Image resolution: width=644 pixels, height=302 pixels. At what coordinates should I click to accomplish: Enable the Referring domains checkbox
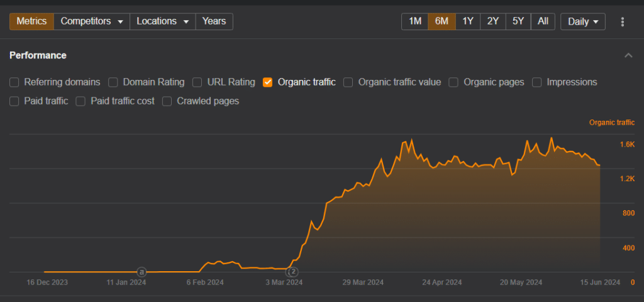coord(14,82)
